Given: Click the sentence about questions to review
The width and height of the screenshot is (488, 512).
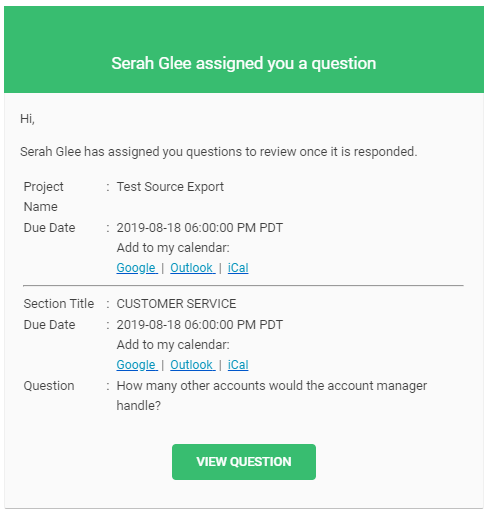Looking at the screenshot, I should pyautogui.click(x=219, y=152).
